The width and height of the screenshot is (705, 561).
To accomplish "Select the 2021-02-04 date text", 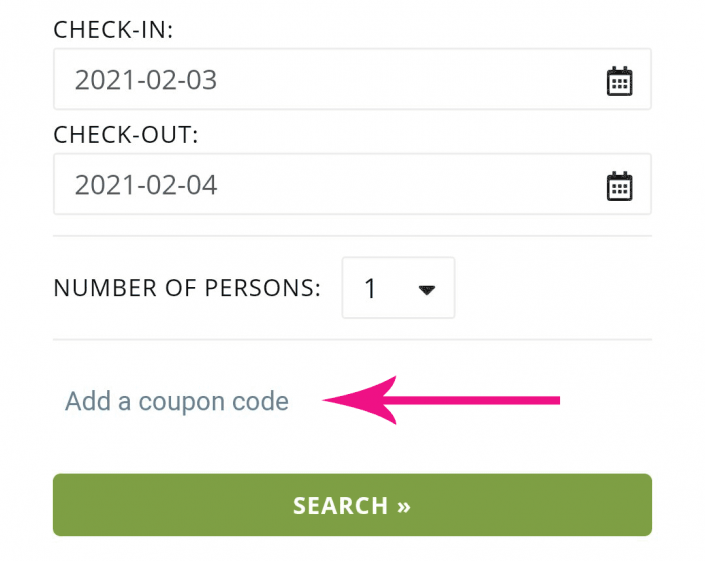I will click(146, 185).
